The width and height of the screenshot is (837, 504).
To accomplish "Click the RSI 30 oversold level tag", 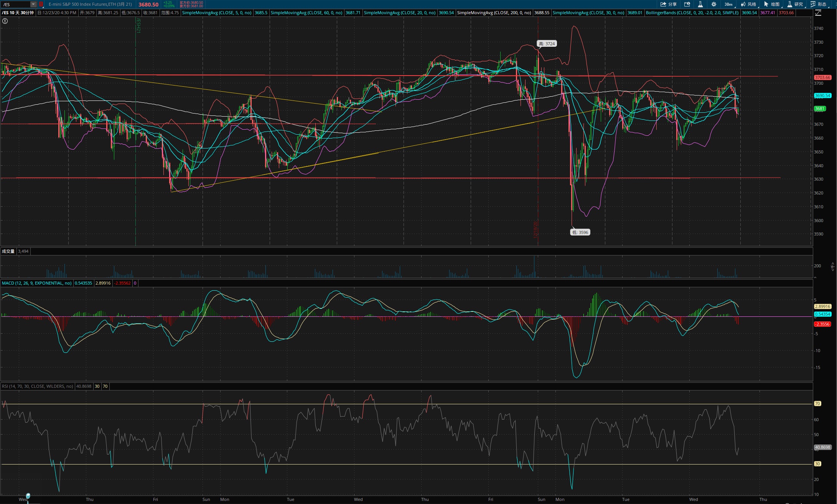I will pos(817,464).
